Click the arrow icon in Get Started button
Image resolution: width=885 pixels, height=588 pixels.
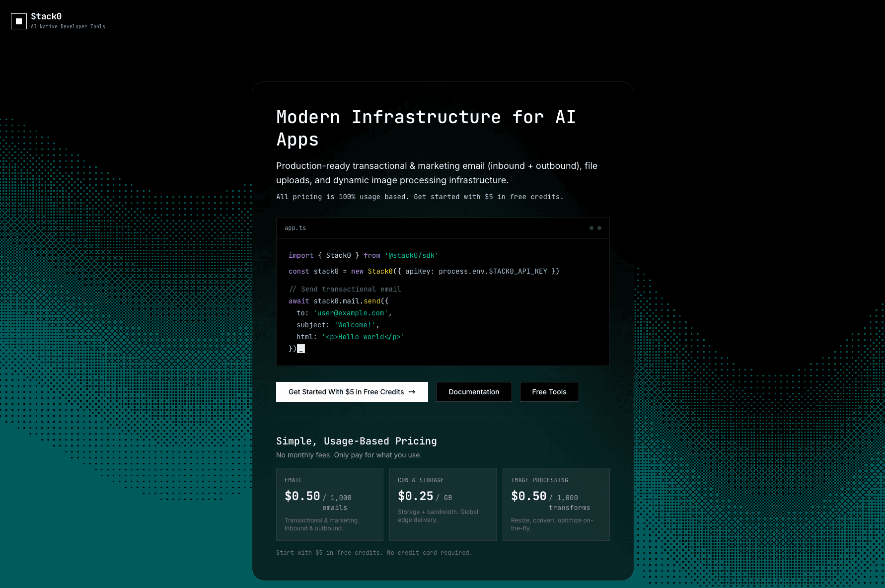[412, 392]
